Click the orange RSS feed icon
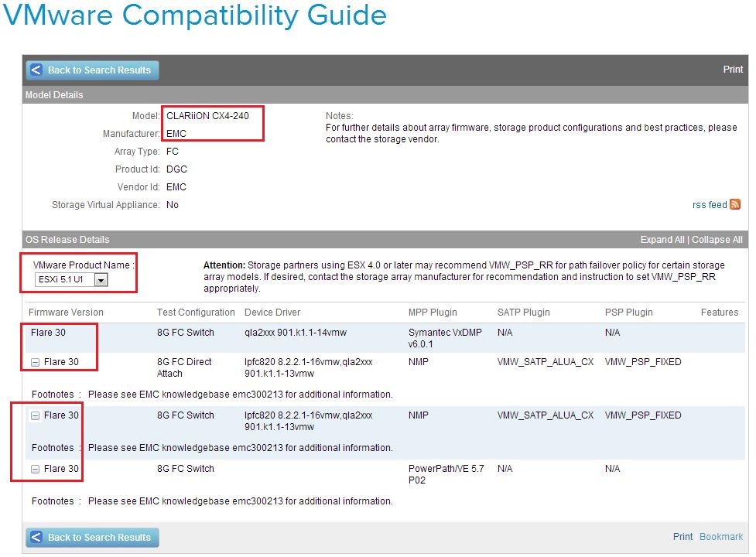The height and width of the screenshot is (557, 756). point(735,204)
